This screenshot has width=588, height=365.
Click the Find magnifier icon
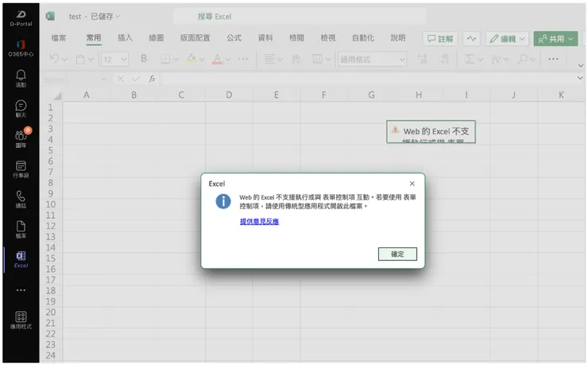click(x=523, y=59)
